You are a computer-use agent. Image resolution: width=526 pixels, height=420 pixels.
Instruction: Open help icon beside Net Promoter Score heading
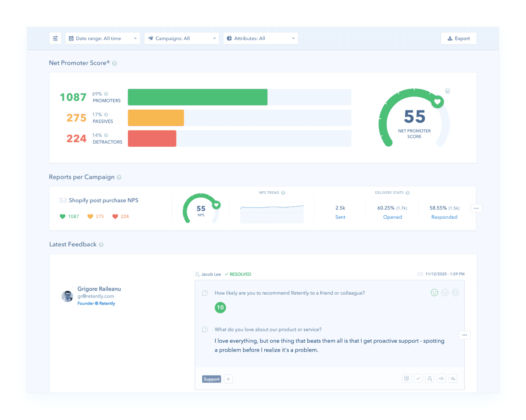coord(114,63)
